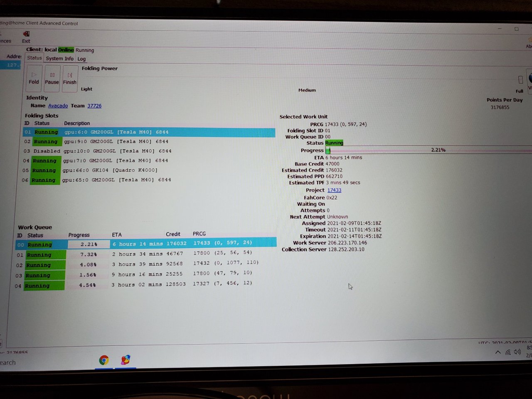532x399 pixels.
Task: Select the Status tab
Action: 34,58
